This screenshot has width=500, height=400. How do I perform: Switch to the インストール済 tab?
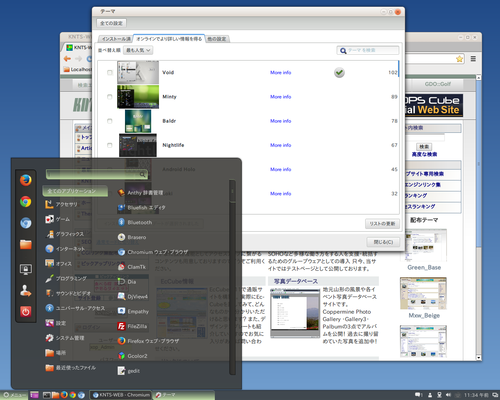116,39
